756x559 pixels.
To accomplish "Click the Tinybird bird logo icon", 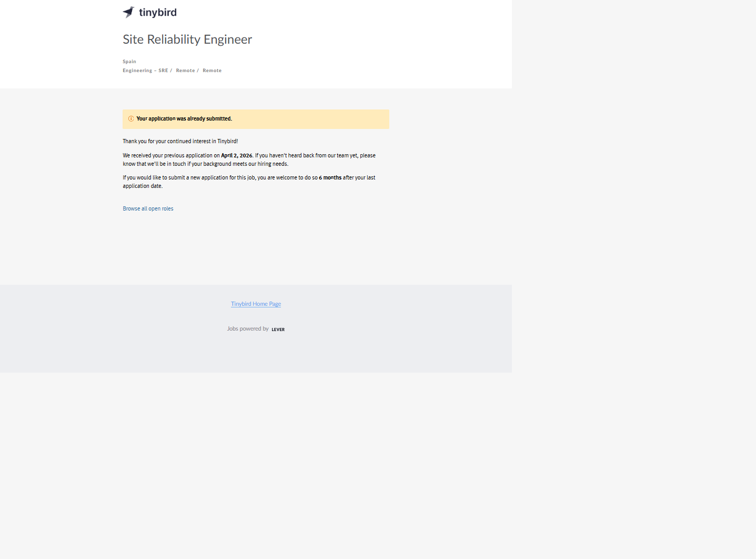I will point(128,12).
